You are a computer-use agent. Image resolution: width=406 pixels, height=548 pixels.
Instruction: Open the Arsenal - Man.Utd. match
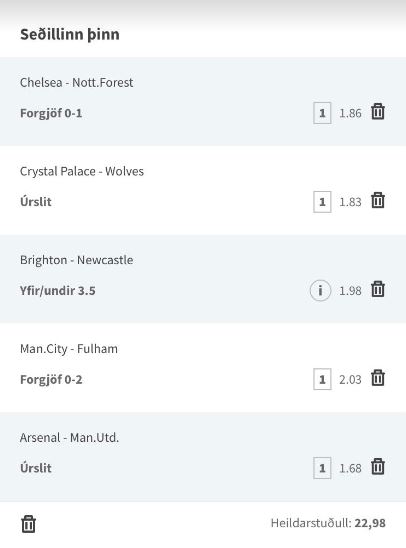[x=70, y=438]
